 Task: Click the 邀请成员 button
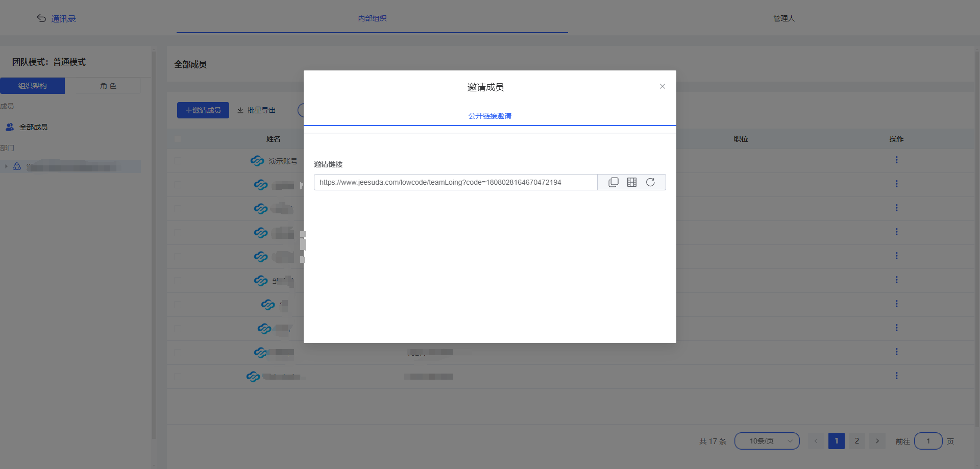coord(203,110)
